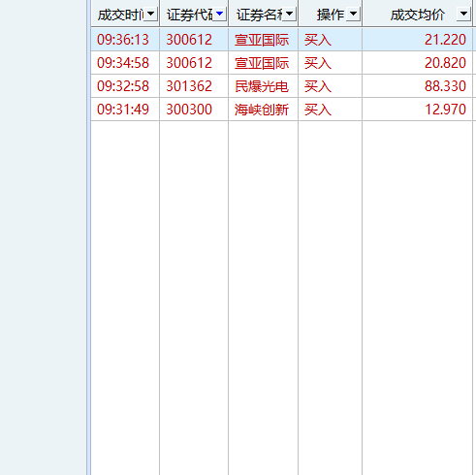
Task: Select the average price 20.820
Action: coord(445,63)
